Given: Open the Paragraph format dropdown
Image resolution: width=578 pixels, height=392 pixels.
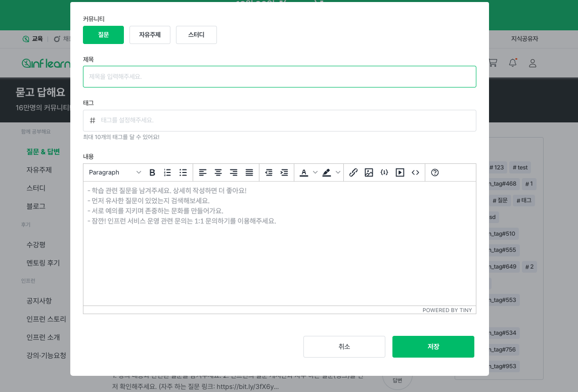Looking at the screenshot, I should point(115,172).
